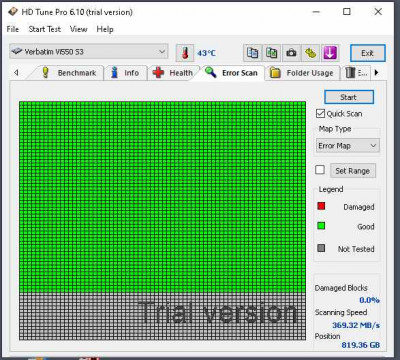400x360 pixels.
Task: Minimize the HD Tune Pro window
Action: [x=316, y=12]
